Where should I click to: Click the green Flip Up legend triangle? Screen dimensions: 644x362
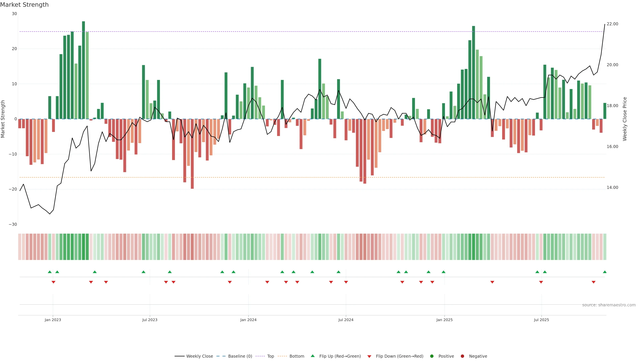[x=312, y=356]
